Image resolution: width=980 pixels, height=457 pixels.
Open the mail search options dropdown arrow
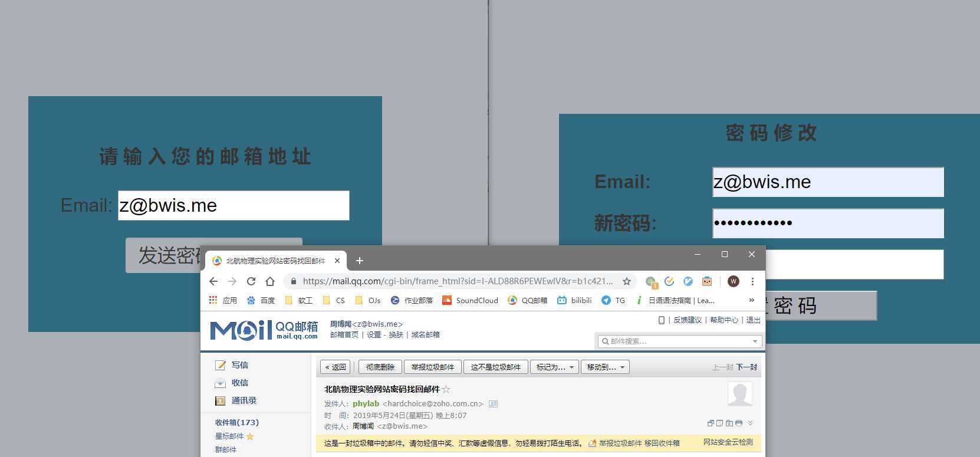point(755,341)
